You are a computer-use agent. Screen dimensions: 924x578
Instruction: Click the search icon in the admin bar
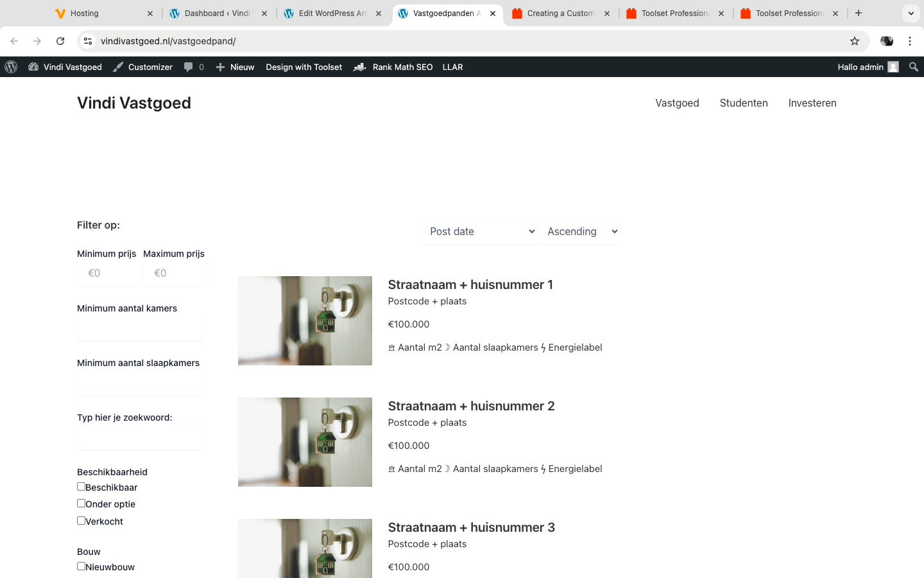pos(914,67)
